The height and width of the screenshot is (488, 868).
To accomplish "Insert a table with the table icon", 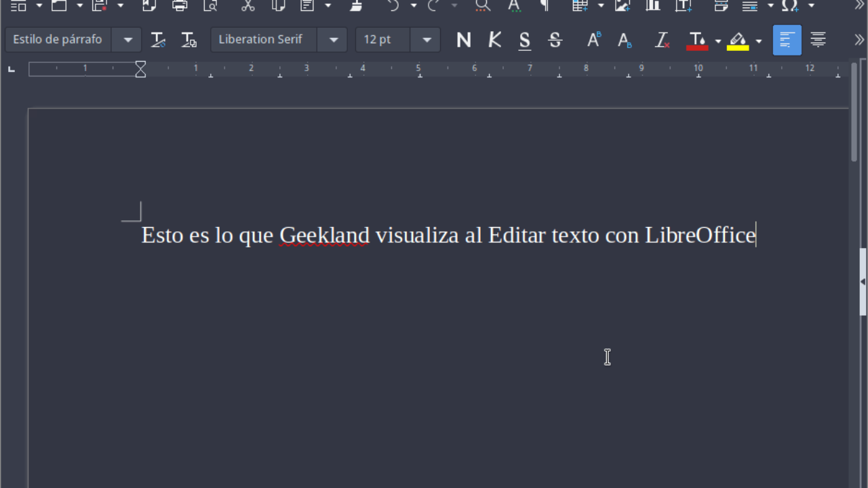I will (x=580, y=5).
